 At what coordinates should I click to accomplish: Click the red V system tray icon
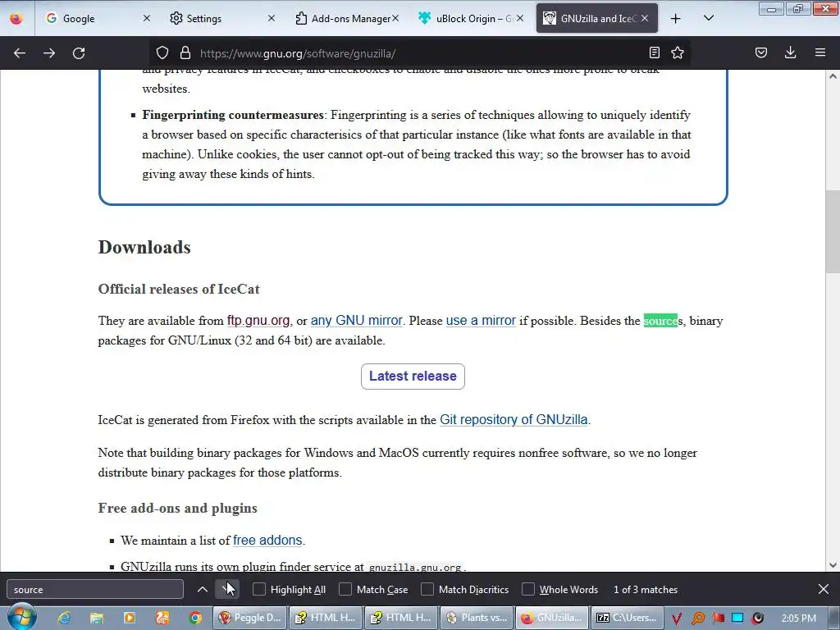pos(677,619)
